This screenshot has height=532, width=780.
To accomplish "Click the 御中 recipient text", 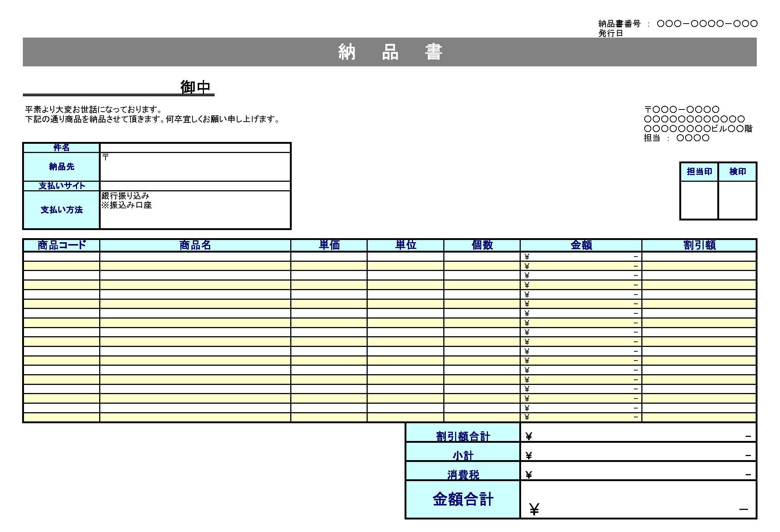I will click(195, 87).
